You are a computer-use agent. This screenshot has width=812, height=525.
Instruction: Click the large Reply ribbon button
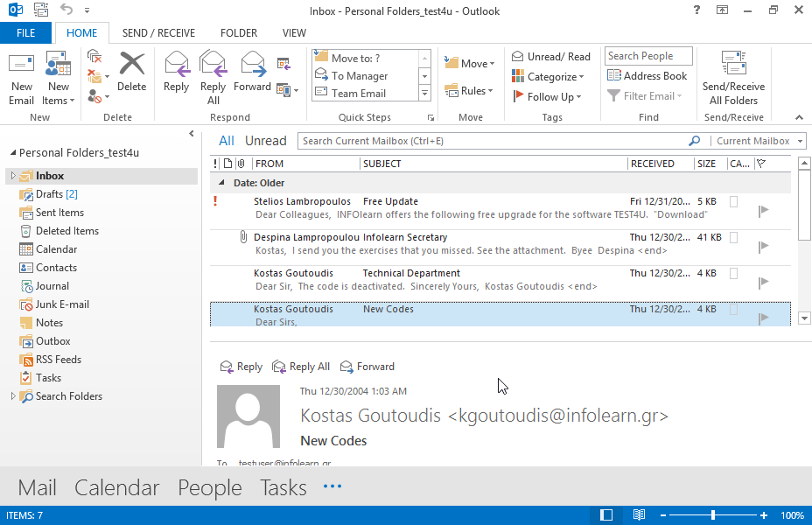pos(176,72)
